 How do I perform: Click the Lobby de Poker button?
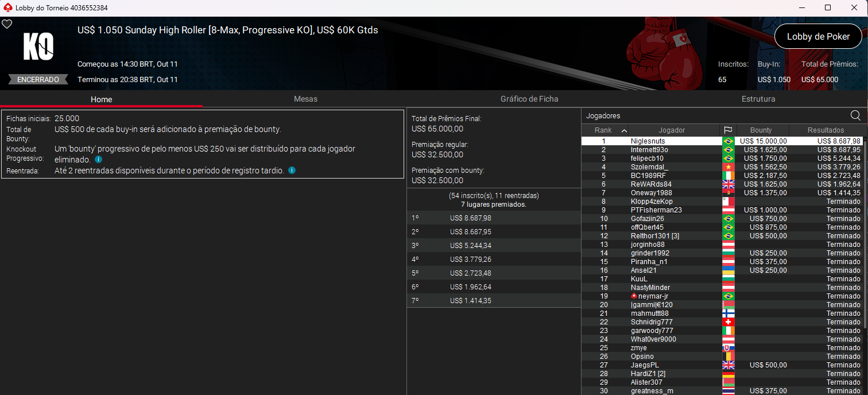(x=818, y=36)
